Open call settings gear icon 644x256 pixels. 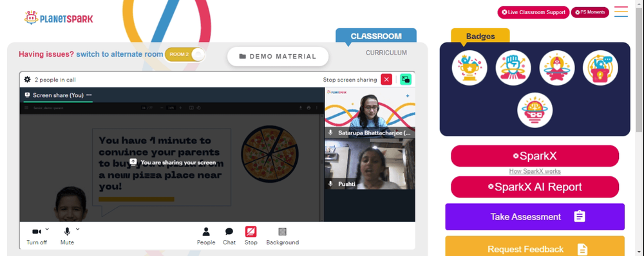(28, 80)
